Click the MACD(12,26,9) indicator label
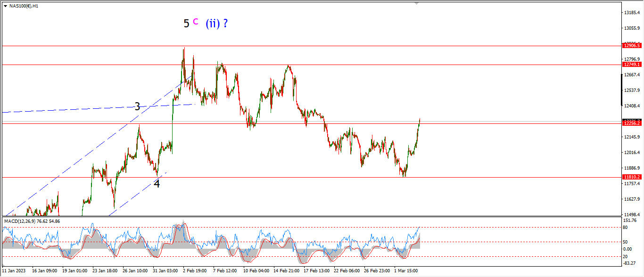 coord(33,221)
